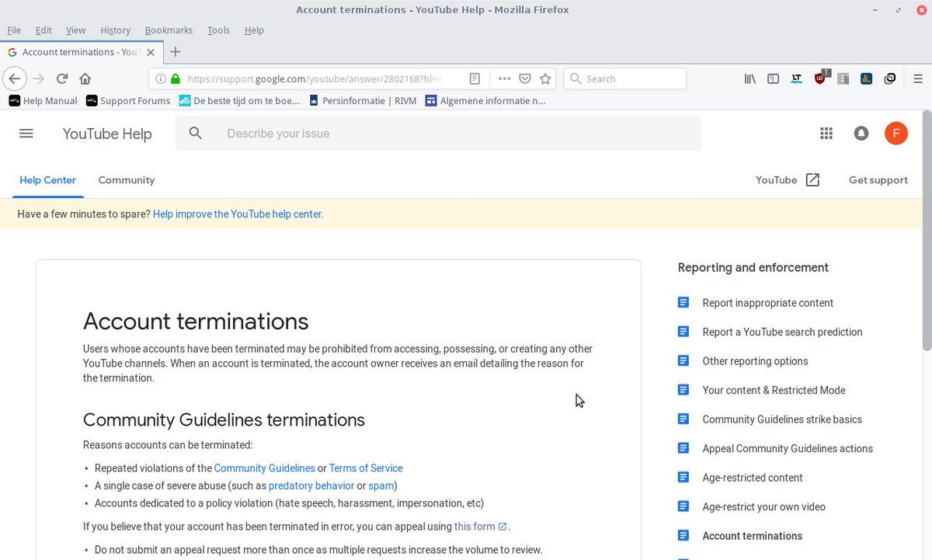Image resolution: width=932 pixels, height=560 pixels.
Task: Click the document icon beside Age-restricted content
Action: point(683,478)
